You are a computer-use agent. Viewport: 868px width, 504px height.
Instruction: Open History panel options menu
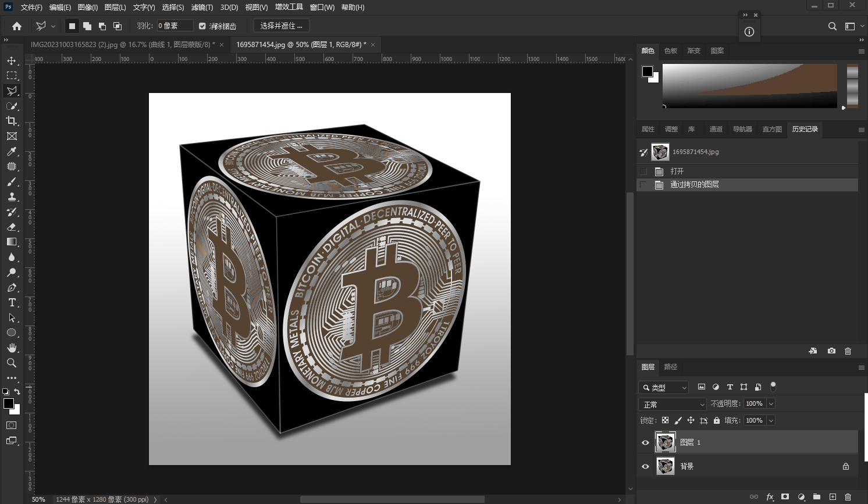862,130
